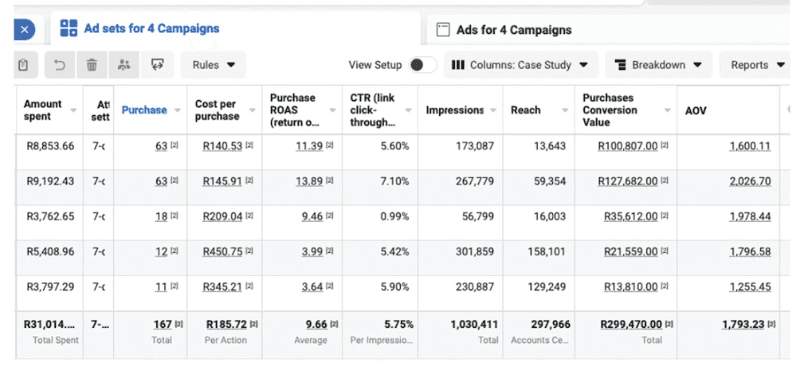Click the preview share icon
The height and width of the screenshot is (373, 796).
pyautogui.click(x=157, y=65)
